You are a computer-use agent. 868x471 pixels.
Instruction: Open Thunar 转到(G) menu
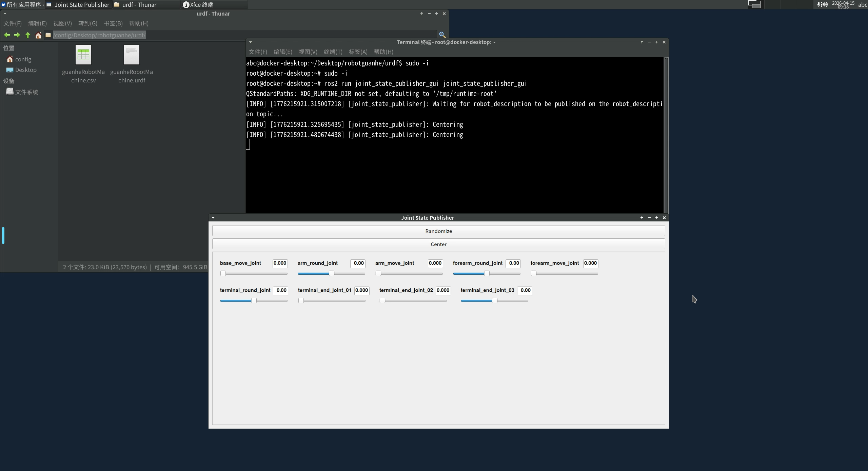(x=88, y=23)
